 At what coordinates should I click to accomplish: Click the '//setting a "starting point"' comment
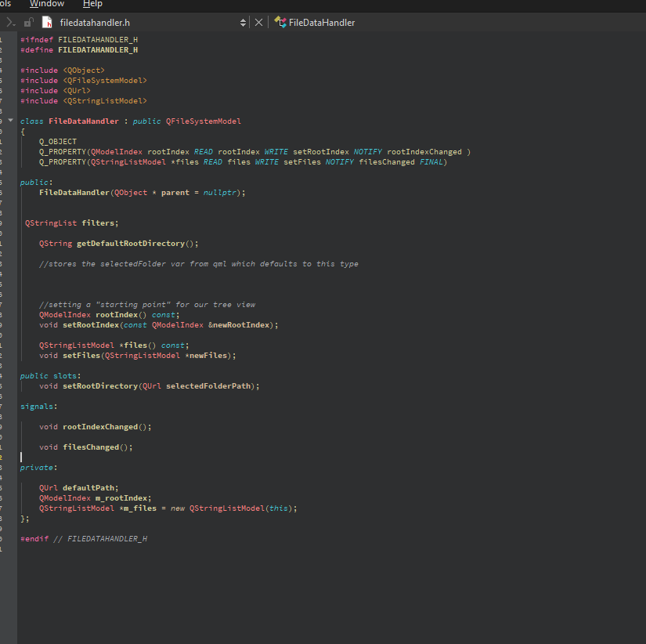click(147, 305)
